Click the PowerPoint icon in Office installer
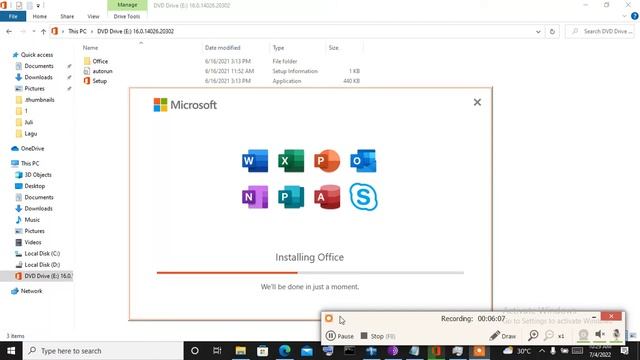Viewport: 640px width, 360px height. coord(327,161)
